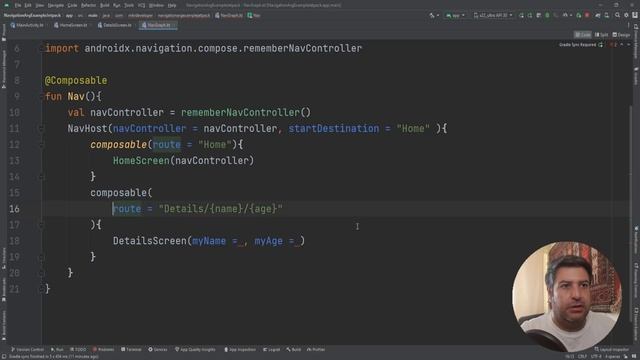This screenshot has height=360, width=640.
Task: Open the Terminal tool window
Action: coord(131,350)
